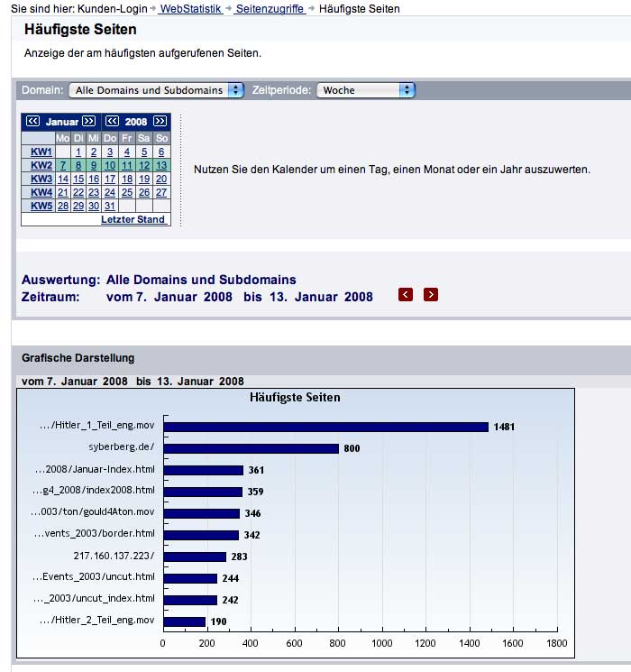
Task: Click the syberberg.de/ bar showing 800
Action: pos(251,448)
